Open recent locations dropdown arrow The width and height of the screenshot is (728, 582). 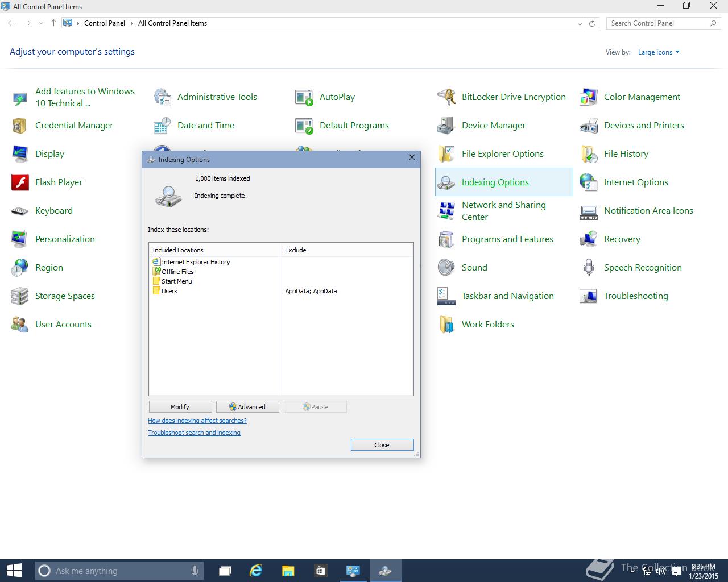tap(41, 23)
